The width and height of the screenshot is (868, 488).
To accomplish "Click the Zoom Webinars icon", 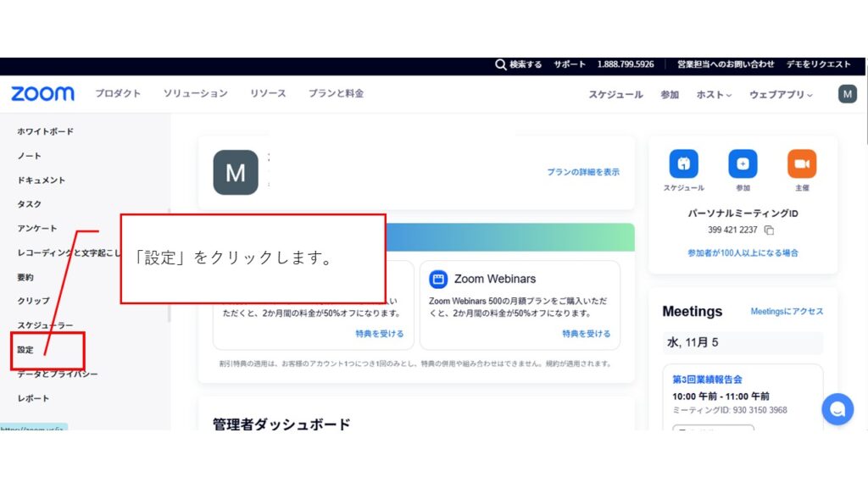I will coord(438,279).
